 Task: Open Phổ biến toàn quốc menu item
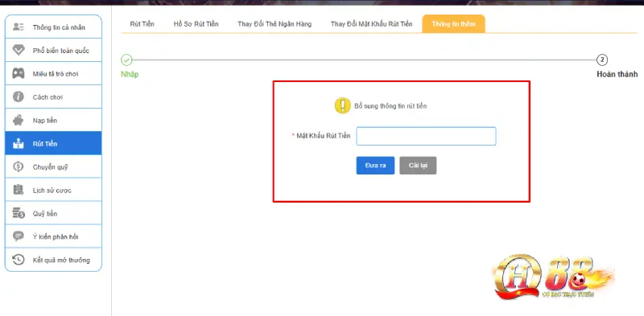pyautogui.click(x=53, y=51)
